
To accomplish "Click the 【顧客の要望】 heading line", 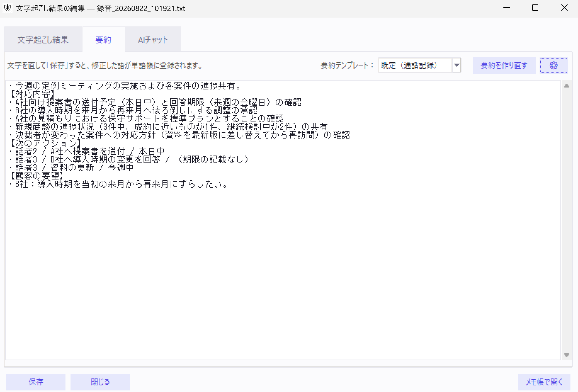I will tap(37, 176).
